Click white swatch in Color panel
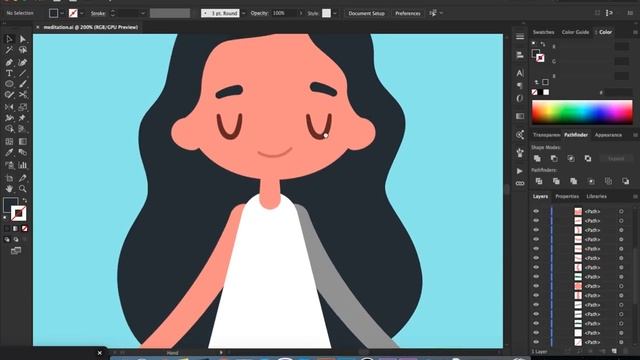 [x=546, y=92]
